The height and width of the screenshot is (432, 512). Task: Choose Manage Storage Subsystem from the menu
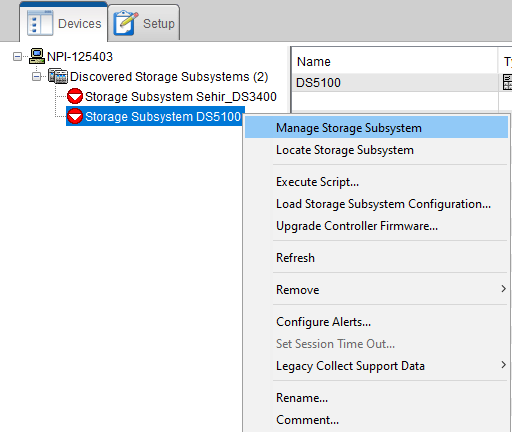(376, 128)
